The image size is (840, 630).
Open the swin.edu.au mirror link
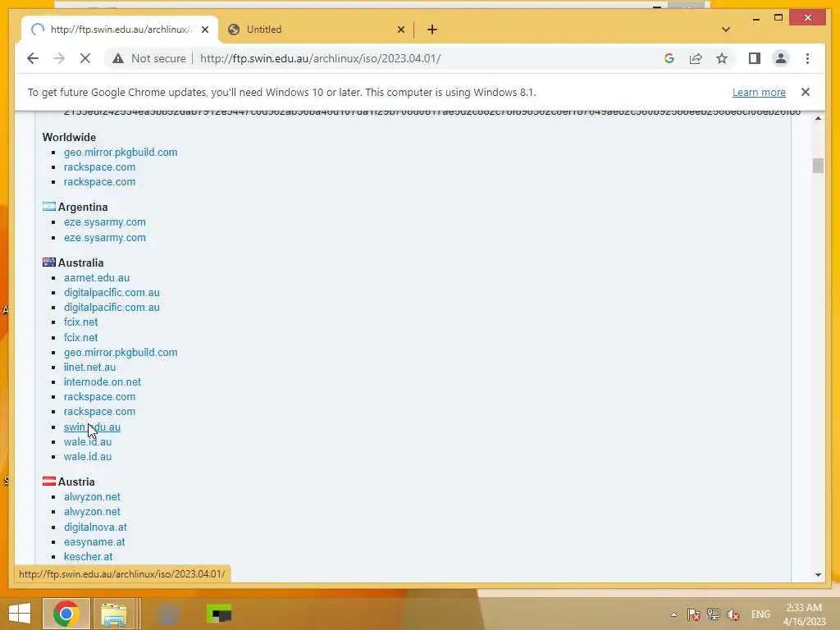92,427
